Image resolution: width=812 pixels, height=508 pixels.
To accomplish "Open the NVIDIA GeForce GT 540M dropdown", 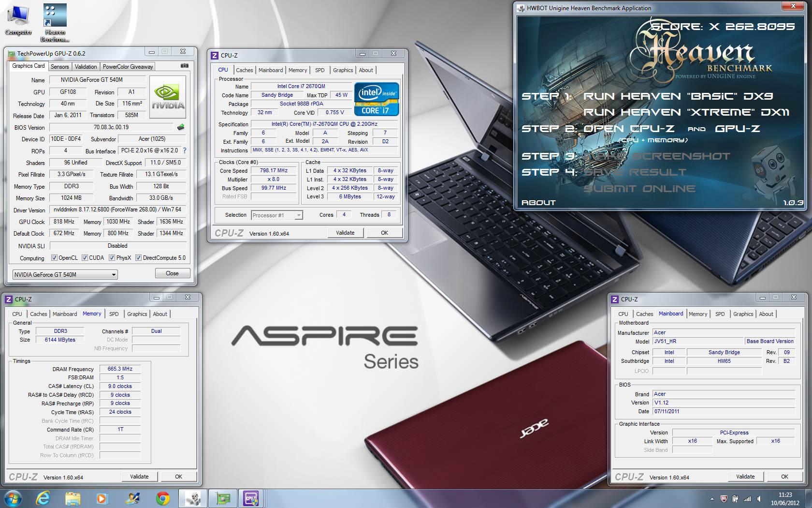I will point(65,274).
